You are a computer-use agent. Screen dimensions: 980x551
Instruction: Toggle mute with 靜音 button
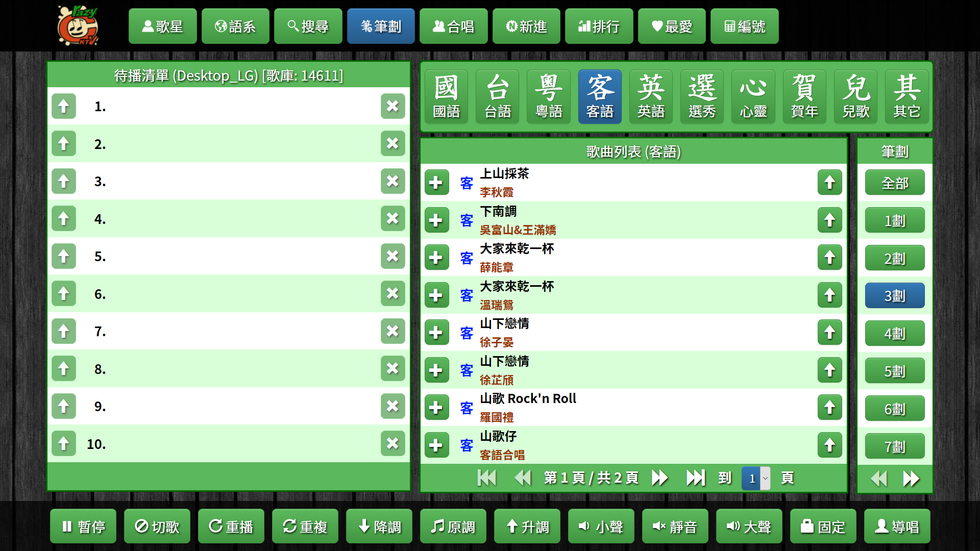click(x=675, y=527)
